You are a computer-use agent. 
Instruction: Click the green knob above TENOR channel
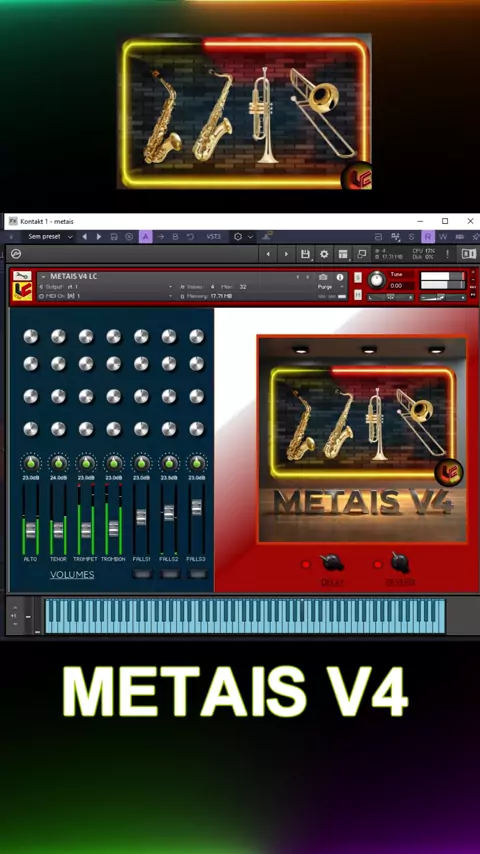coord(58,463)
